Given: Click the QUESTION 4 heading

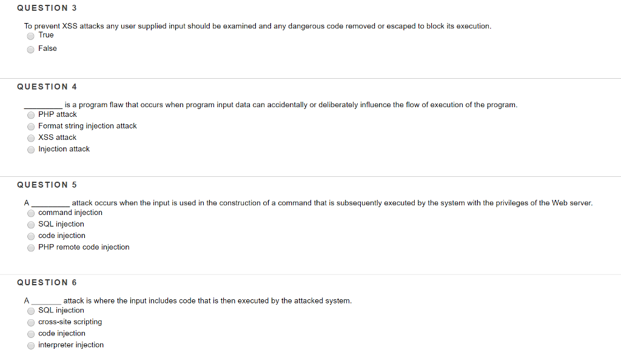Looking at the screenshot, I should tap(47, 86).
